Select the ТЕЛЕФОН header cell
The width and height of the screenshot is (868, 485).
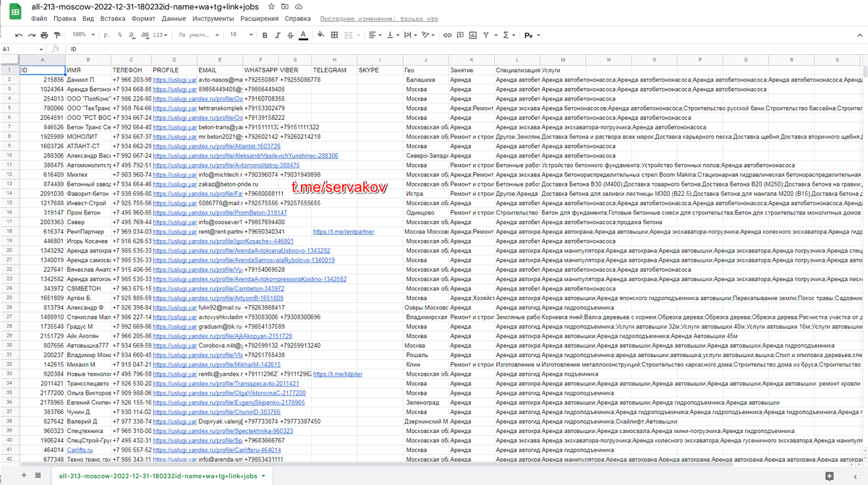132,70
